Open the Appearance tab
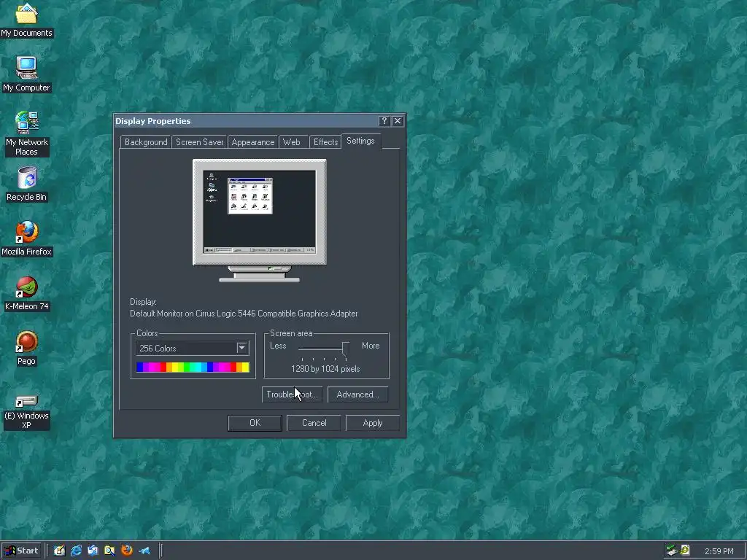Image resolution: width=747 pixels, height=560 pixels. (x=253, y=142)
